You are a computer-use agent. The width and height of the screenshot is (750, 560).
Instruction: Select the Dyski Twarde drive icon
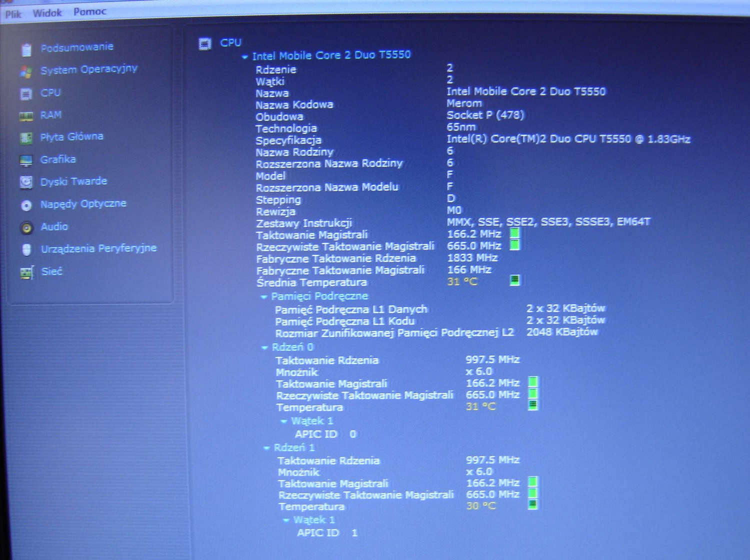pos(27,181)
